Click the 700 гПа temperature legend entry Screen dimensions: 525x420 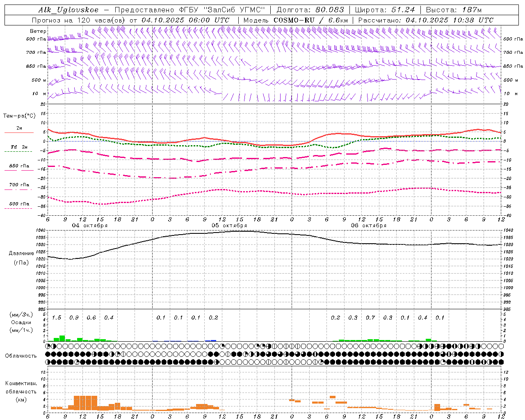click(19, 185)
